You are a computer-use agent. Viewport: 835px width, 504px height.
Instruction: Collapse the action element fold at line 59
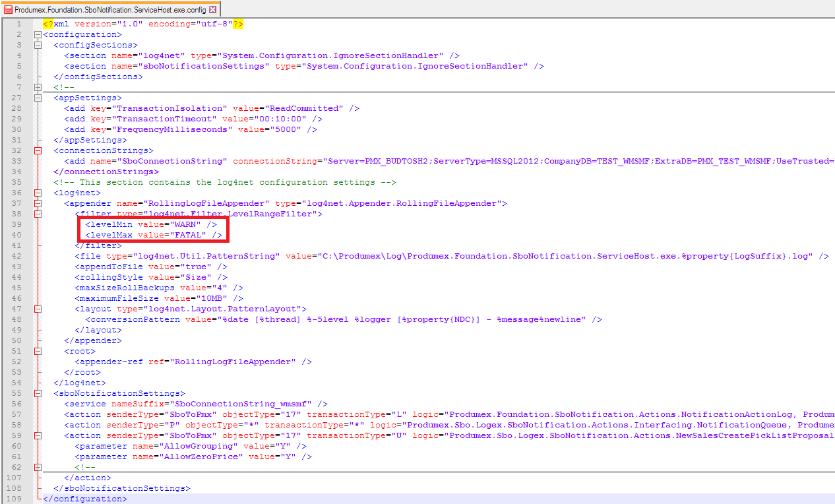point(38,435)
